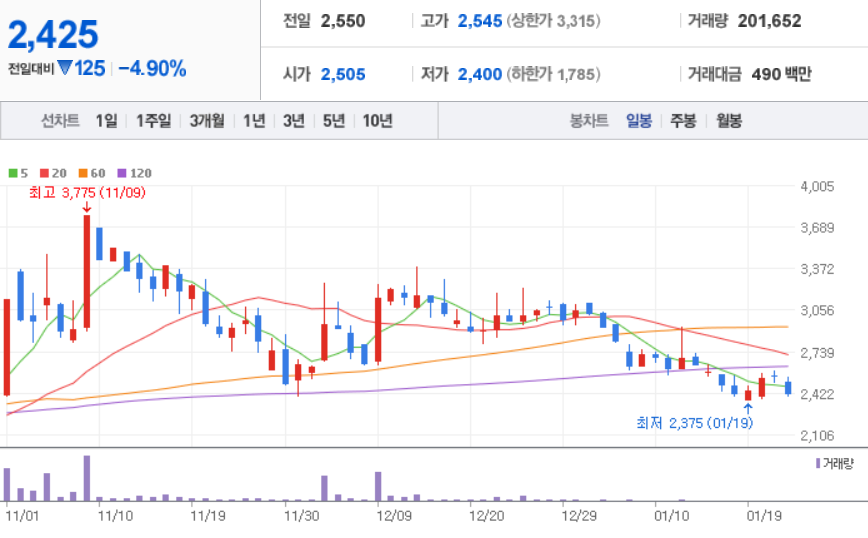Click the 01/19 date axis label

coord(764,516)
